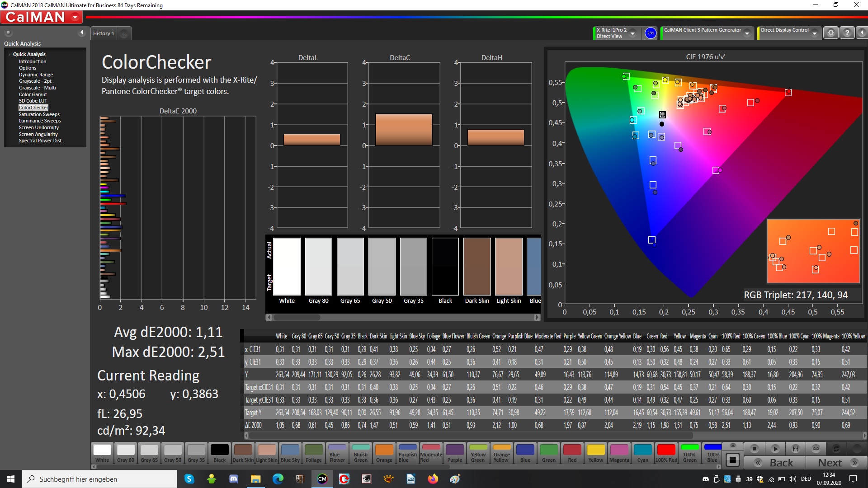The height and width of the screenshot is (488, 868).
Task: Click the Back button
Action: 774,463
